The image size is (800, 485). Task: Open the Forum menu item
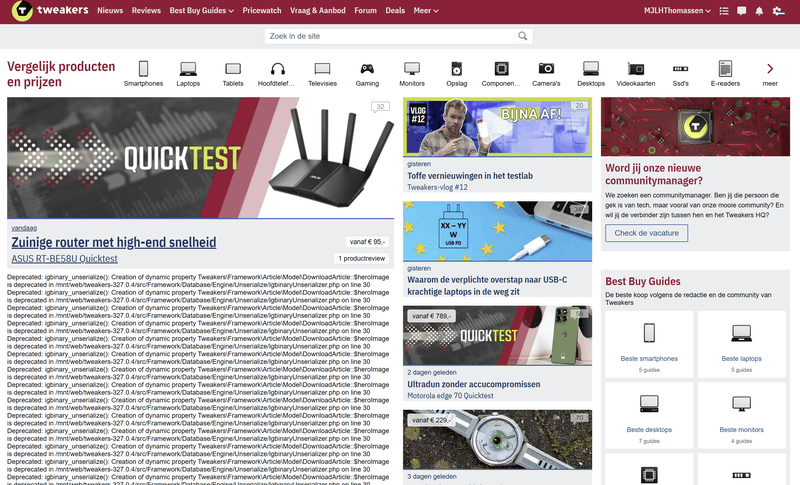coord(365,10)
